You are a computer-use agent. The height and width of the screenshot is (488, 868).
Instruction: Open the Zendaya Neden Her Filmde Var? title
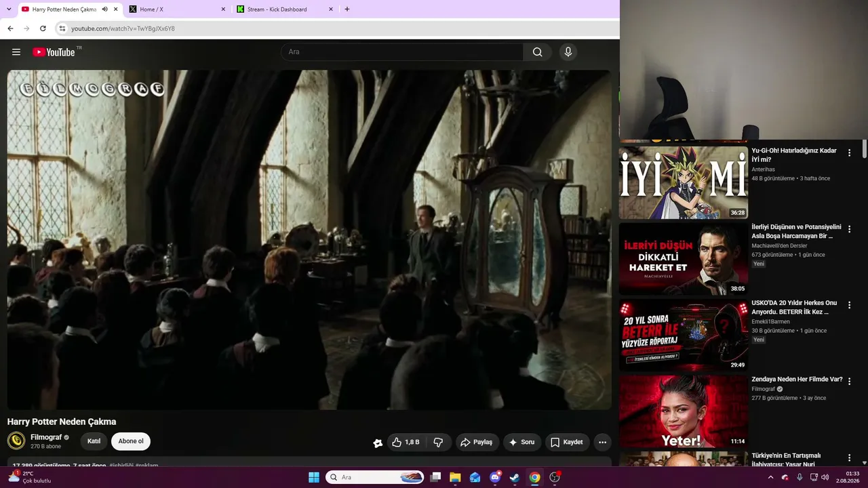click(797, 380)
